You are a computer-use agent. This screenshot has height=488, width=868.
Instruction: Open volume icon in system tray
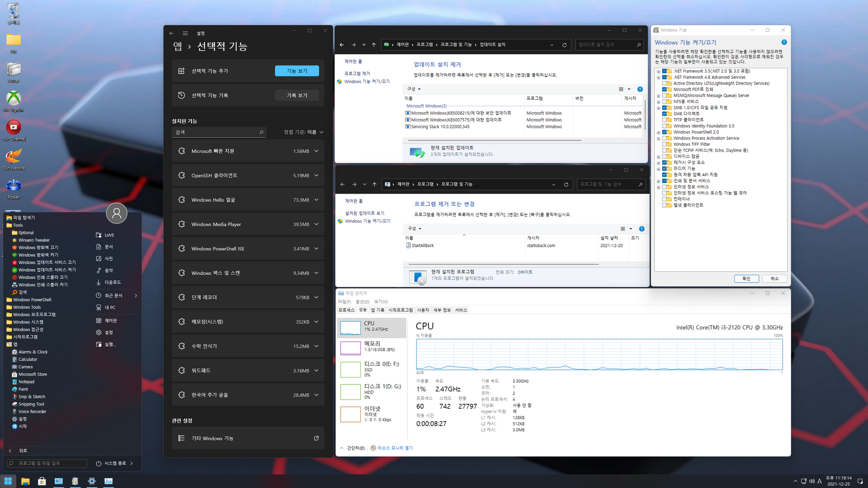(812, 481)
